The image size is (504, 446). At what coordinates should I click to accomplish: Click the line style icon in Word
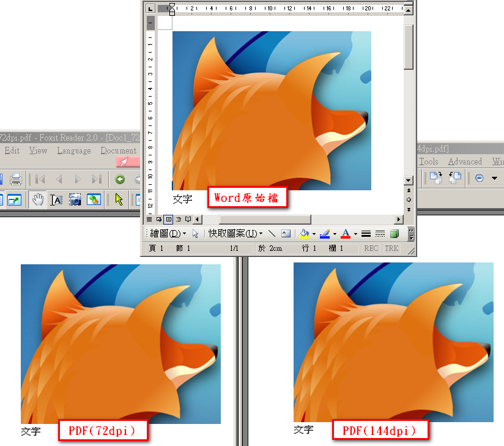pyautogui.click(x=366, y=234)
